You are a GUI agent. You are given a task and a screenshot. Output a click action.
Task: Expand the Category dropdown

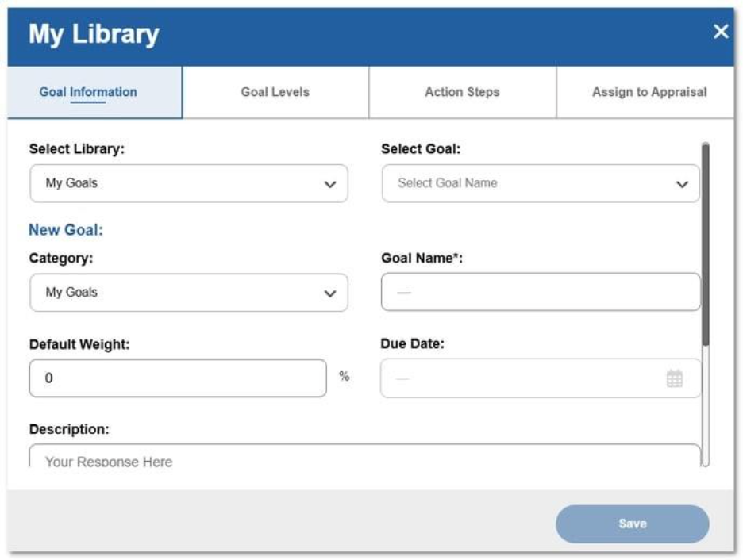(x=189, y=293)
